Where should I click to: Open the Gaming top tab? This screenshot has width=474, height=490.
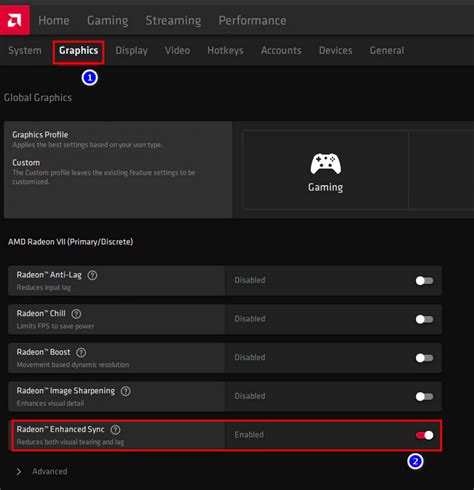[x=108, y=21]
